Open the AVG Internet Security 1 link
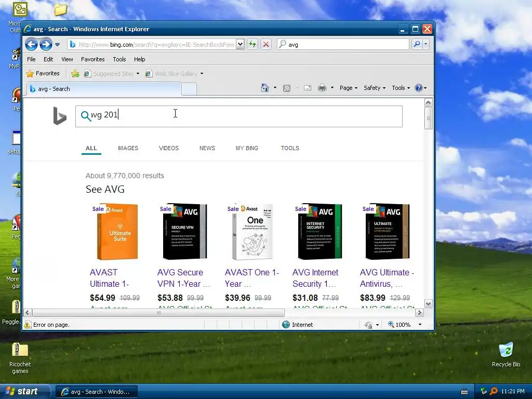532x399 pixels. click(315, 278)
